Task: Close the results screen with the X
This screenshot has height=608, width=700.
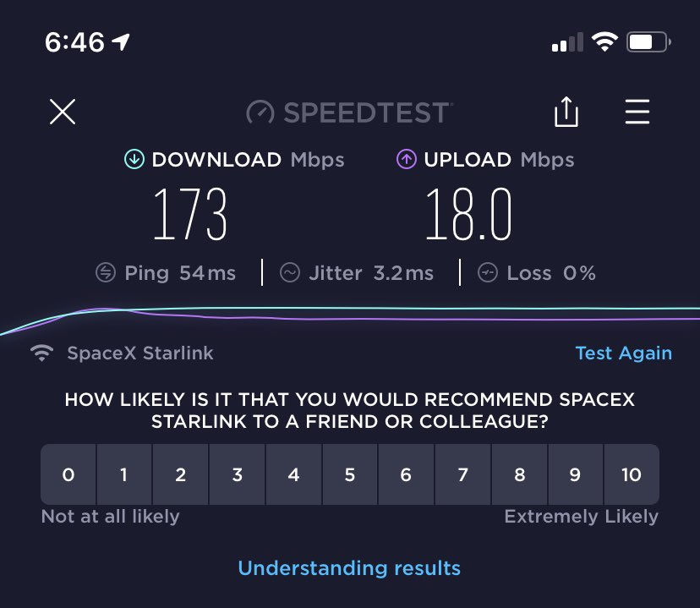Action: 62,112
